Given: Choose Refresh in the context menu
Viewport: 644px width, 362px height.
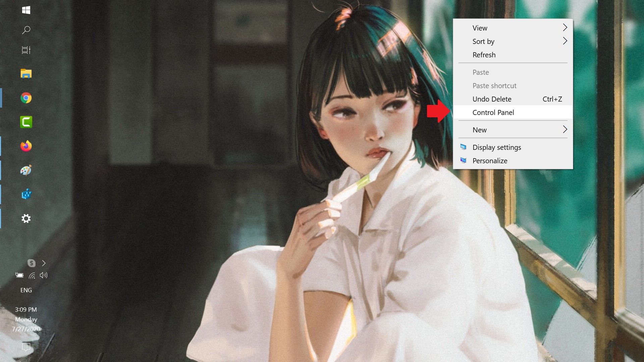Looking at the screenshot, I should tap(484, 55).
